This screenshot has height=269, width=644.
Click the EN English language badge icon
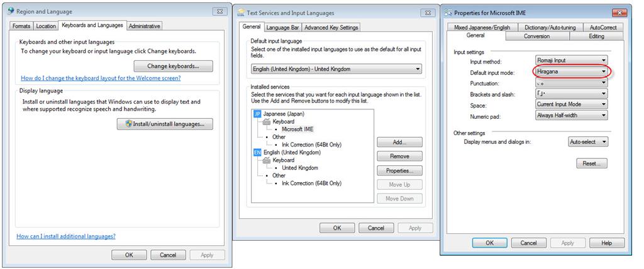(257, 152)
